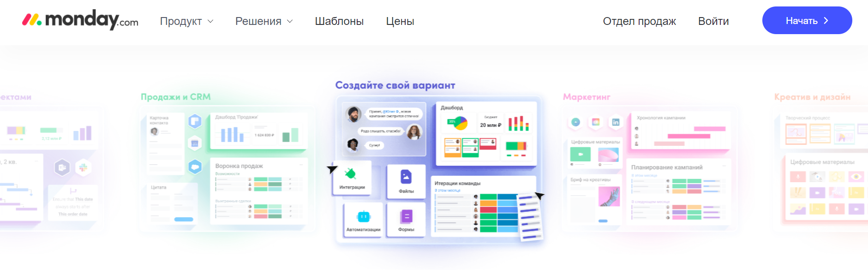Click the Автоматизации robot icon
The width and height of the screenshot is (868, 274).
pyautogui.click(x=364, y=216)
